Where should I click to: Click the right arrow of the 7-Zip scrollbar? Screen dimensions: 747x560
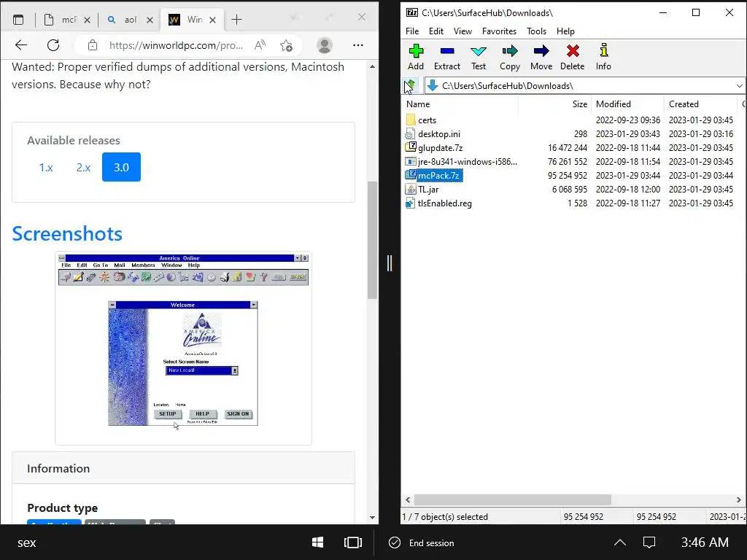point(739,500)
